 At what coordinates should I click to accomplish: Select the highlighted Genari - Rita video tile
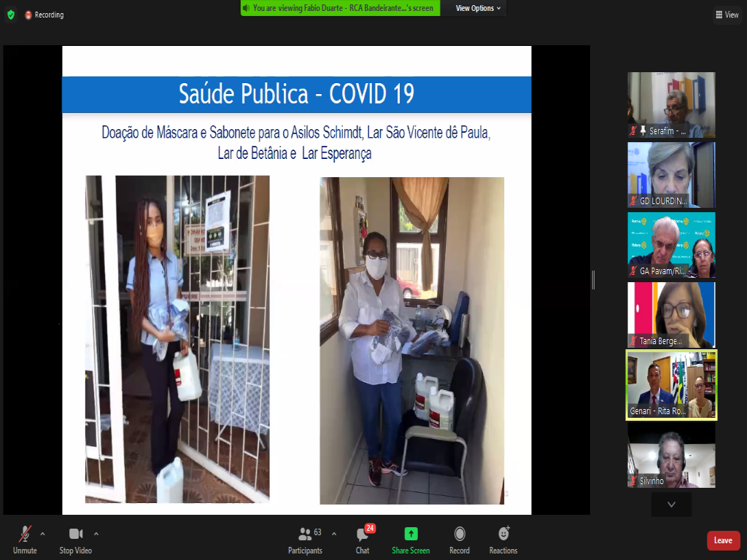pyautogui.click(x=671, y=385)
